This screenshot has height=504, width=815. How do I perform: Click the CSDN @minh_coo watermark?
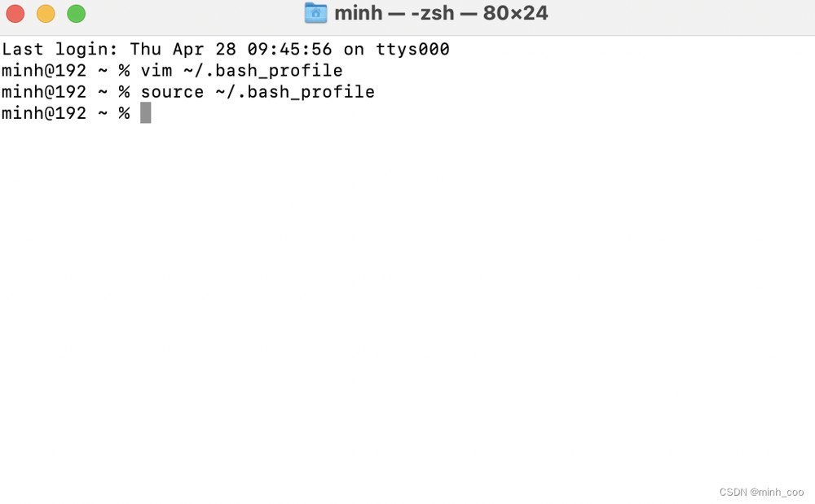pos(761,492)
